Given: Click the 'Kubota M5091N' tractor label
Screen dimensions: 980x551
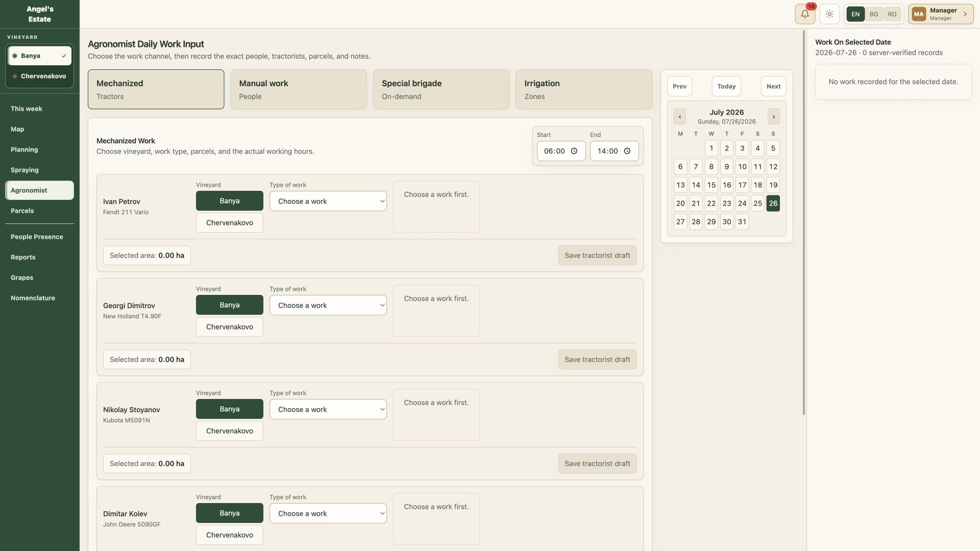Looking at the screenshot, I should (x=127, y=420).
